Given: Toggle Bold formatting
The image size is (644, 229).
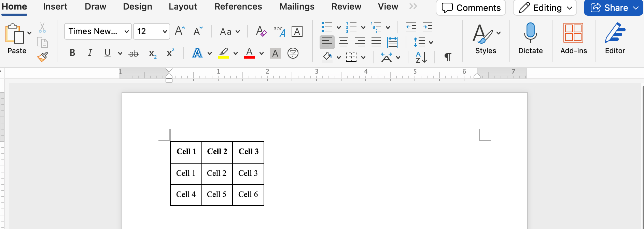Looking at the screenshot, I should pos(72,53).
